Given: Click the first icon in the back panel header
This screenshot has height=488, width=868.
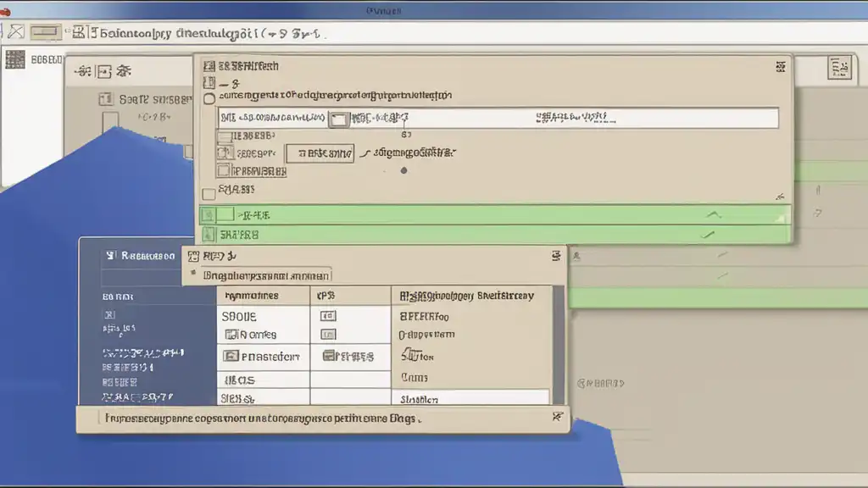Looking at the screenshot, I should tap(83, 71).
